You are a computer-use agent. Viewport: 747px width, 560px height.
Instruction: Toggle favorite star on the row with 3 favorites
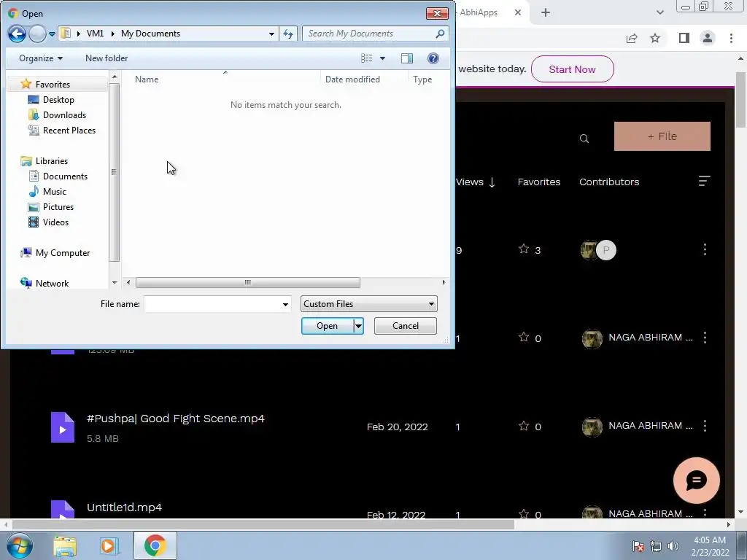point(524,249)
